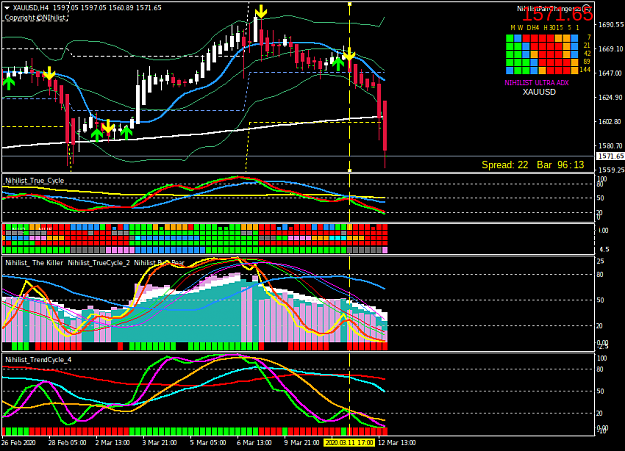Click the bottom handle of the yellow vertical line in the main chart
The image size is (625, 451).
coord(350,171)
